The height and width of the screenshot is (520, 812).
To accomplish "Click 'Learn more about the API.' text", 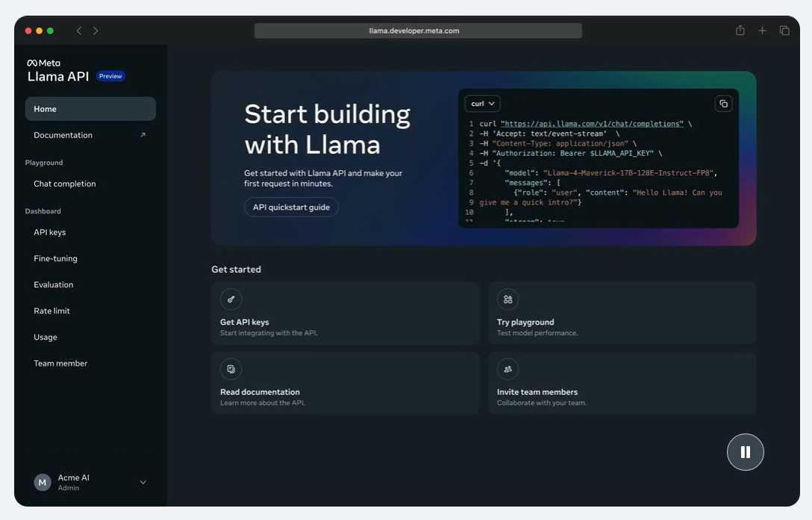I will tap(263, 403).
